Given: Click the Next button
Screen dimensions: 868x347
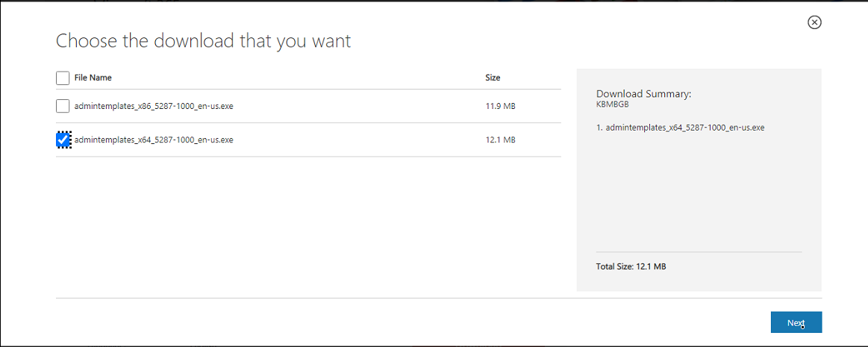Looking at the screenshot, I should (796, 322).
